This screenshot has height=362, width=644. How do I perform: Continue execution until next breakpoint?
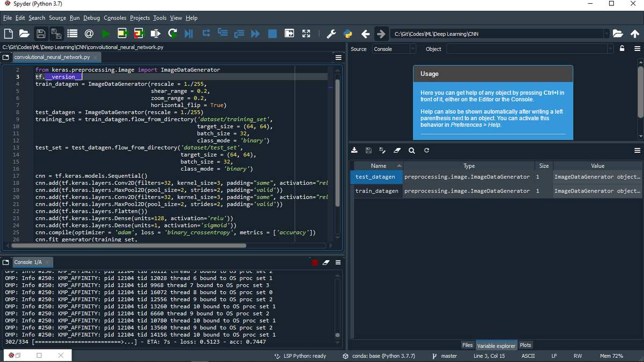point(255,33)
